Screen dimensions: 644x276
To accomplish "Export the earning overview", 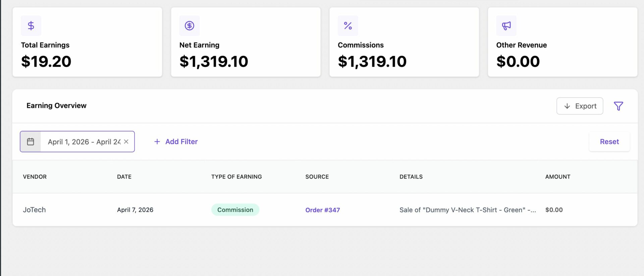I will 580,106.
